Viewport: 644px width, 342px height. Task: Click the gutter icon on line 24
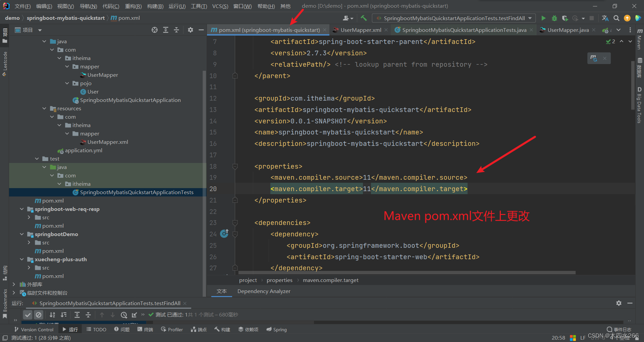click(x=224, y=233)
